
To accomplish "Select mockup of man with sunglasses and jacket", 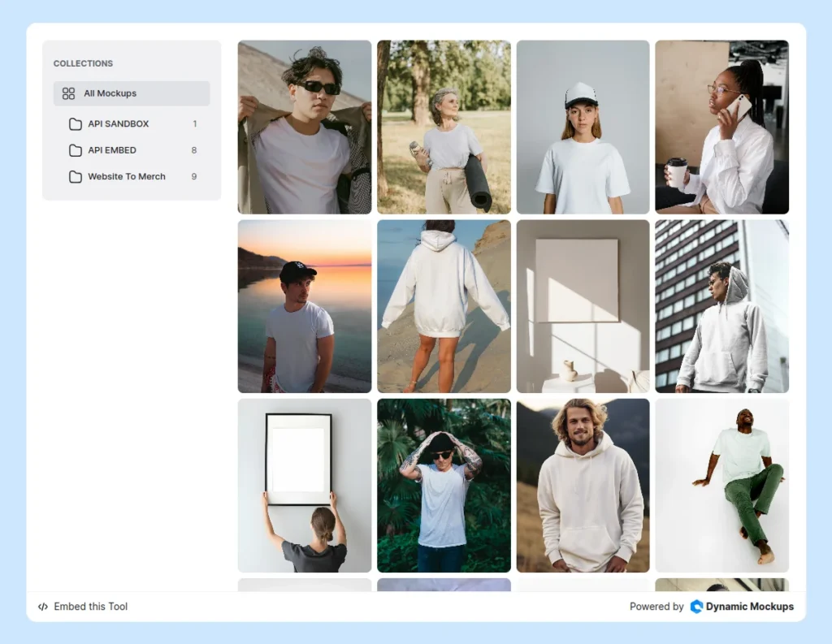I will click(305, 128).
